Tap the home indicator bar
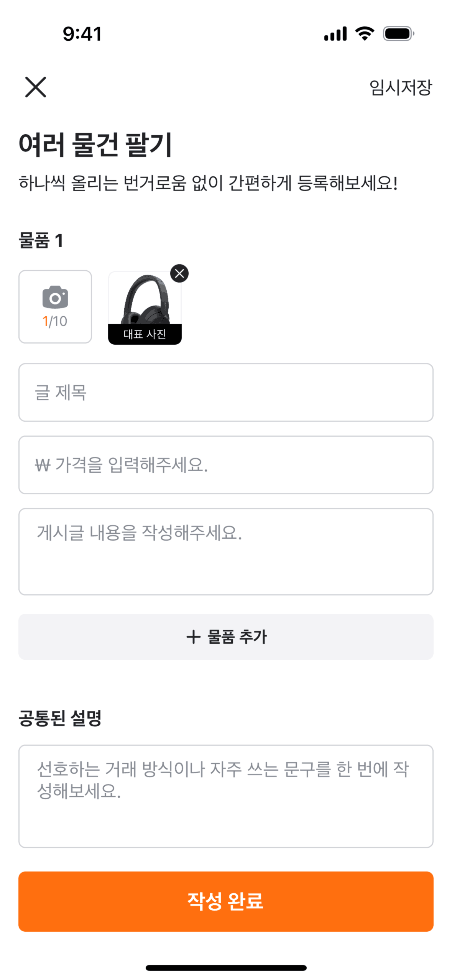The image size is (452, 980). pos(226,968)
